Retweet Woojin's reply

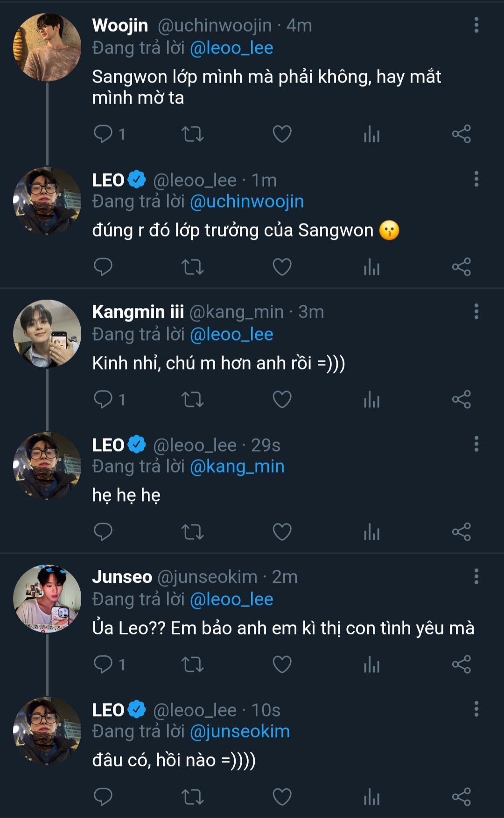click(x=192, y=134)
